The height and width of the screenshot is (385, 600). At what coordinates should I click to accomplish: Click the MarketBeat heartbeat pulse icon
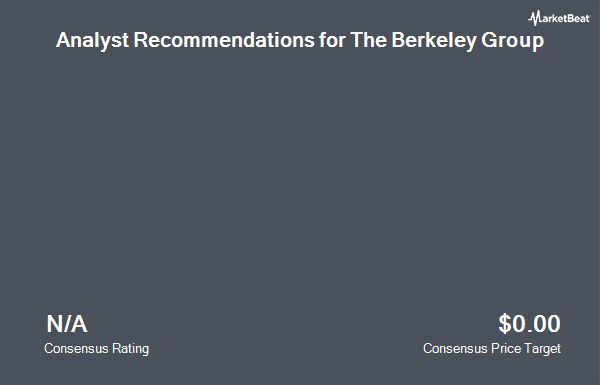pos(535,18)
